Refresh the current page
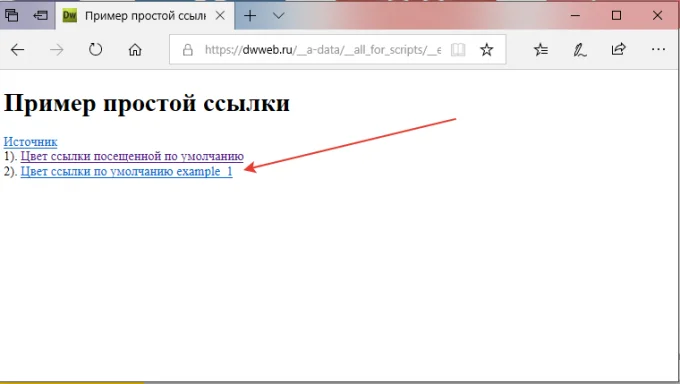 (95, 50)
